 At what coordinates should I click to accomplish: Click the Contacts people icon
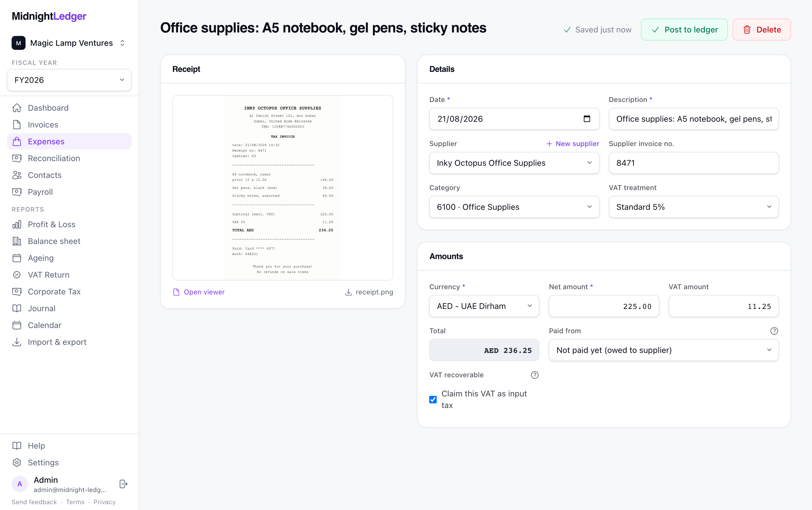click(x=17, y=175)
